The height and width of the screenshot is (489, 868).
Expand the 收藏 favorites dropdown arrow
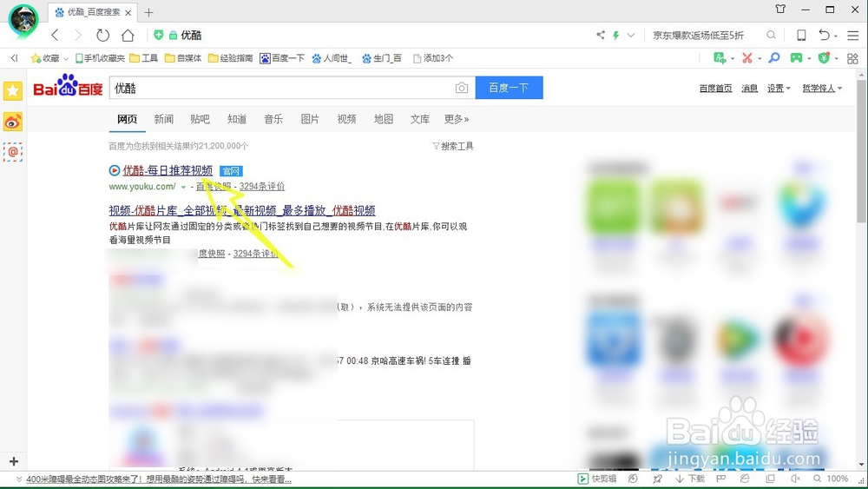tap(65, 59)
